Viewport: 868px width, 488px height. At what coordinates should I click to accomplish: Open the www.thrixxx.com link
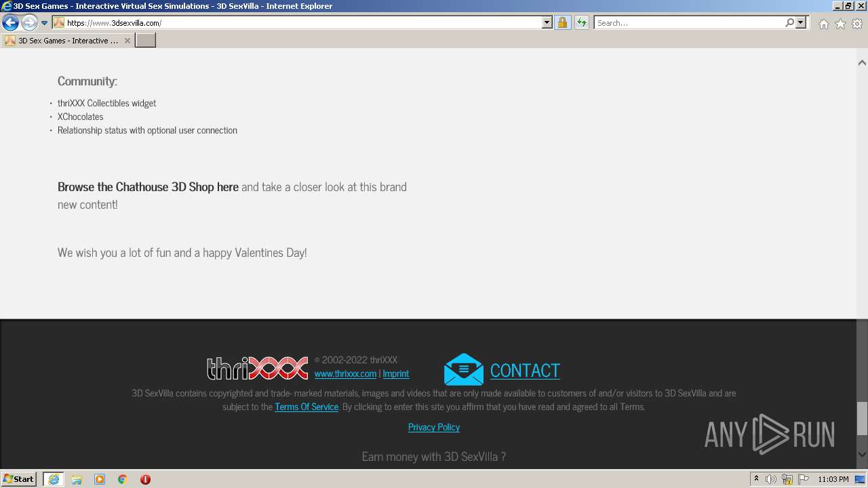(345, 373)
